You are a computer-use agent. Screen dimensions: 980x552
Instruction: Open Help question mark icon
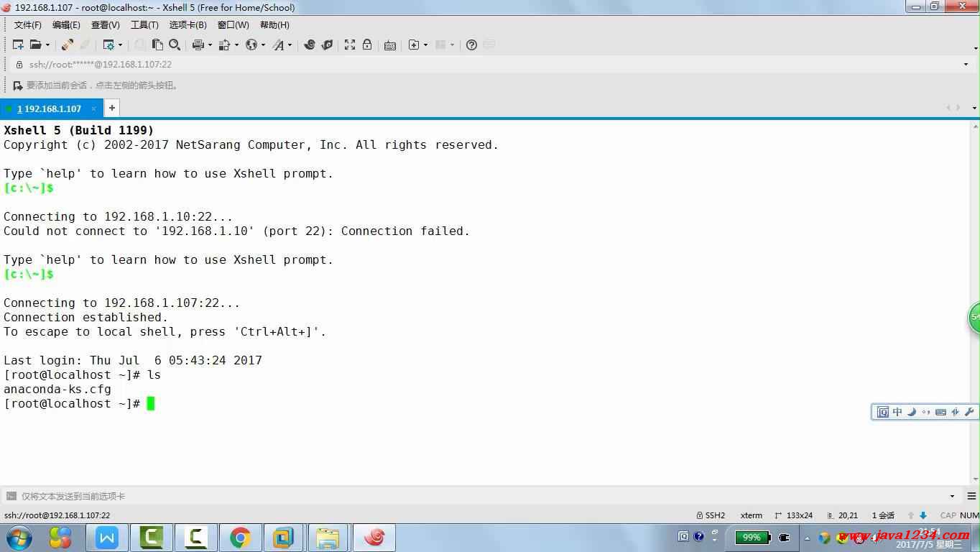(x=471, y=45)
